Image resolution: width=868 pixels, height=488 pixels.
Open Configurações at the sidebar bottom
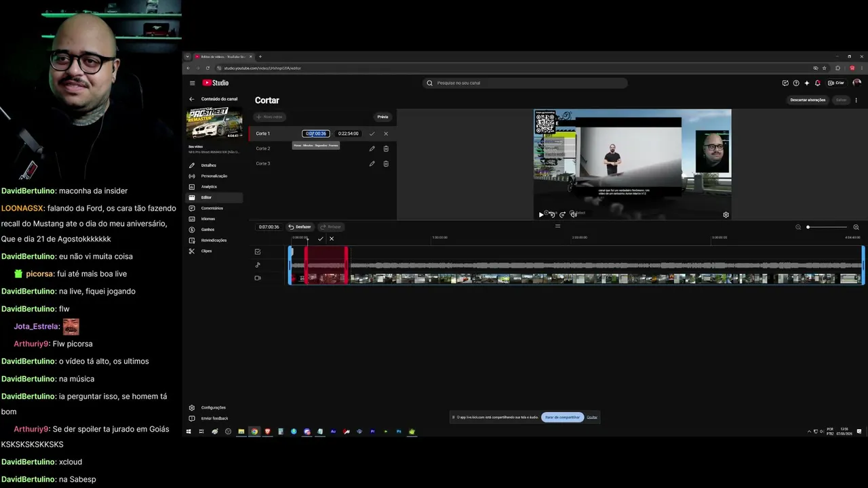point(214,407)
